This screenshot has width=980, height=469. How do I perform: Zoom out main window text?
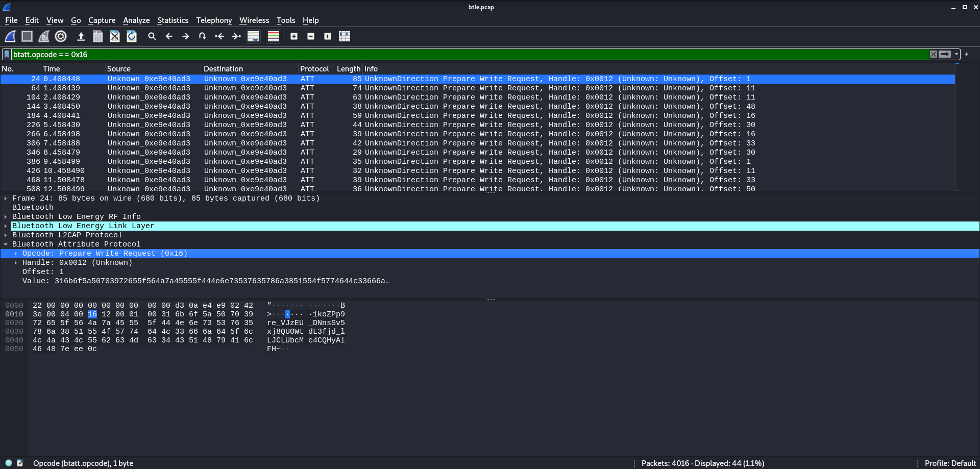[x=311, y=36]
